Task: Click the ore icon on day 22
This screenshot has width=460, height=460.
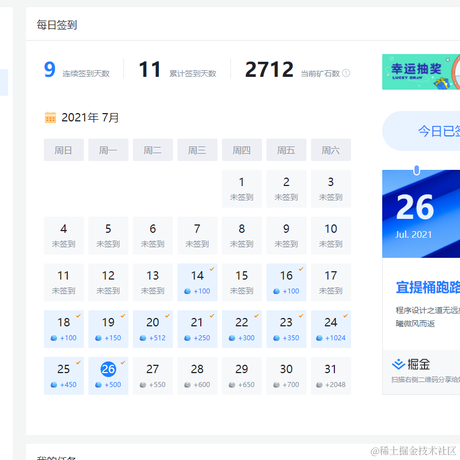Action: coord(232,338)
